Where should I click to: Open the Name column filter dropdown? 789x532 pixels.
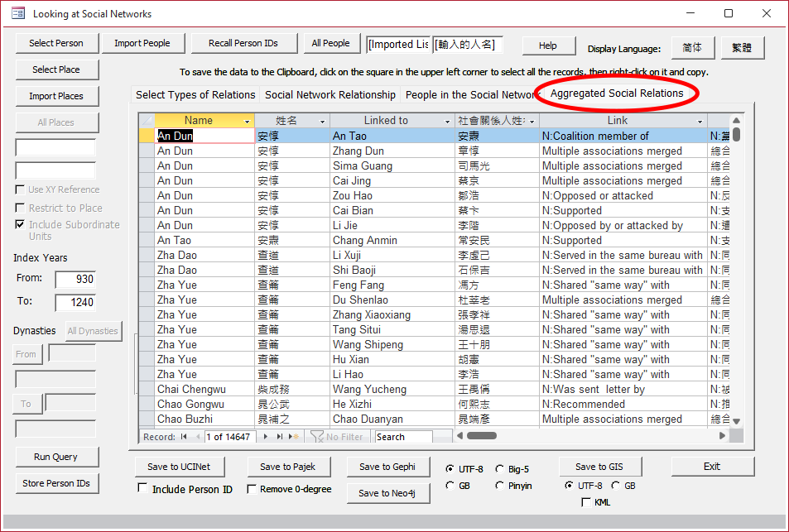pos(247,122)
